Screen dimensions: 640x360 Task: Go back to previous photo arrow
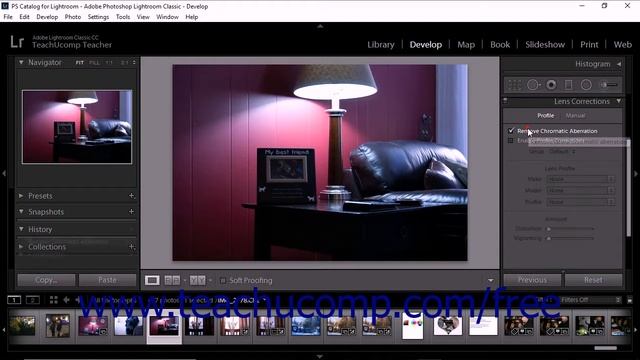coord(66,300)
